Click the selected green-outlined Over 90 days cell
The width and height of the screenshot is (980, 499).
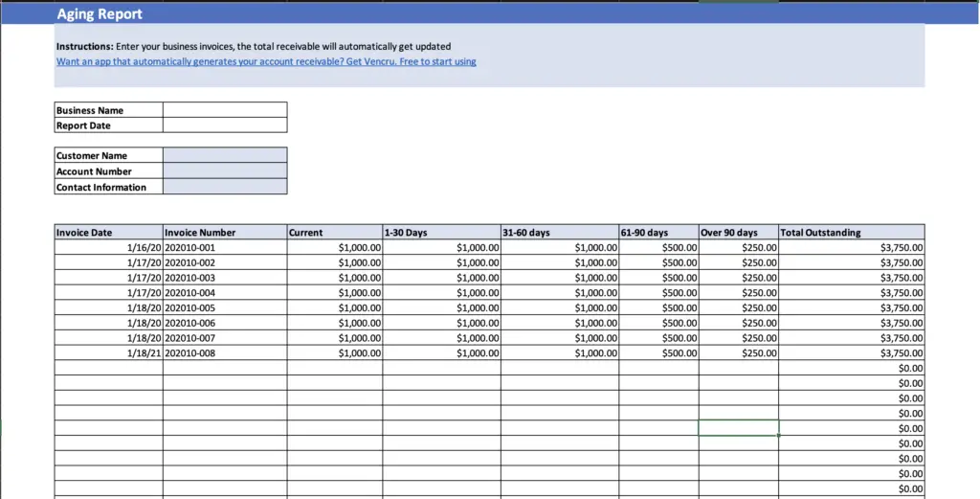739,428
